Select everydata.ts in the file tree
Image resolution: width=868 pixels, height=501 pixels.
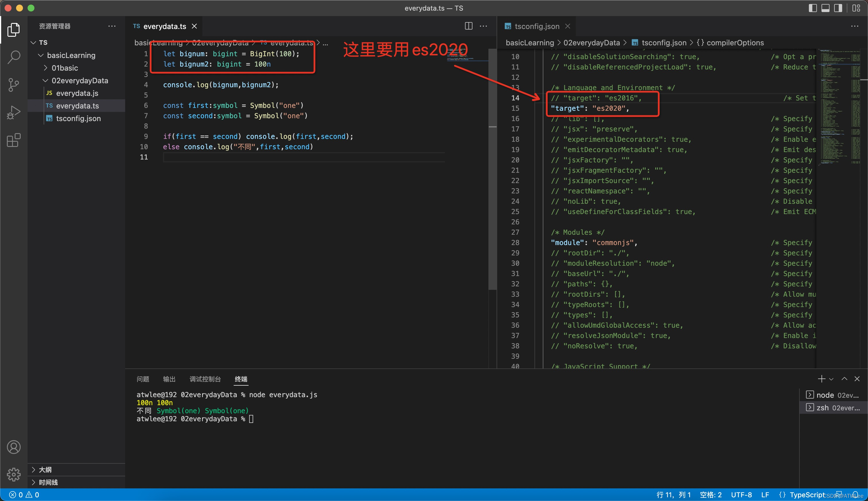pos(76,106)
